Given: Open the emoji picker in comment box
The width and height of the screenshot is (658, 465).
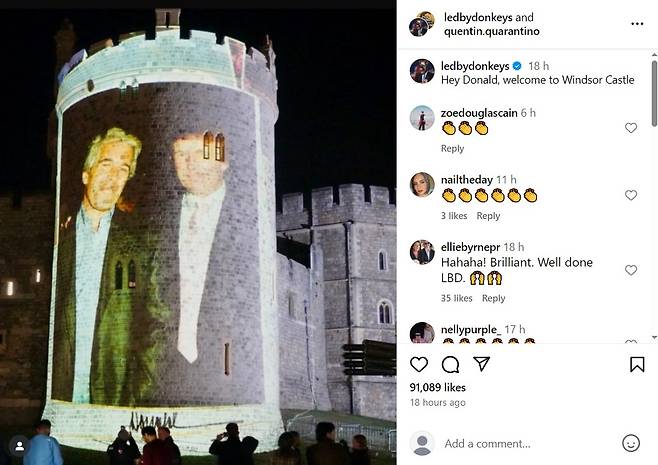Looking at the screenshot, I should click(630, 443).
